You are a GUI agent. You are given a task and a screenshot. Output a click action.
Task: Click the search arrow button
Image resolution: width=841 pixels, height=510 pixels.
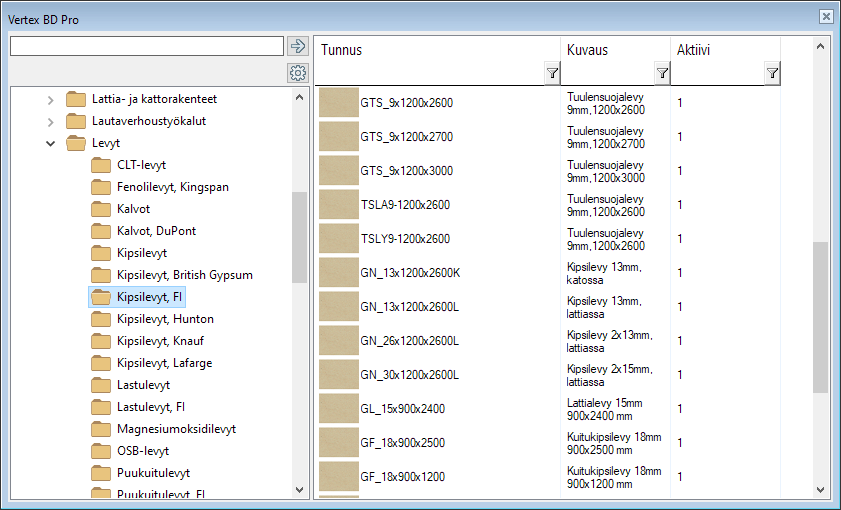[x=297, y=46]
